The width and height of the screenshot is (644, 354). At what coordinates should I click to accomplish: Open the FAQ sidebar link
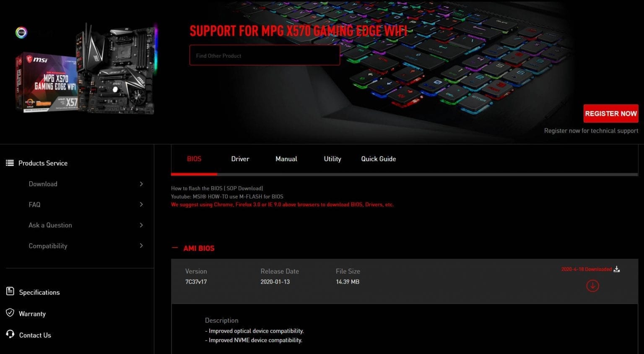[34, 204]
